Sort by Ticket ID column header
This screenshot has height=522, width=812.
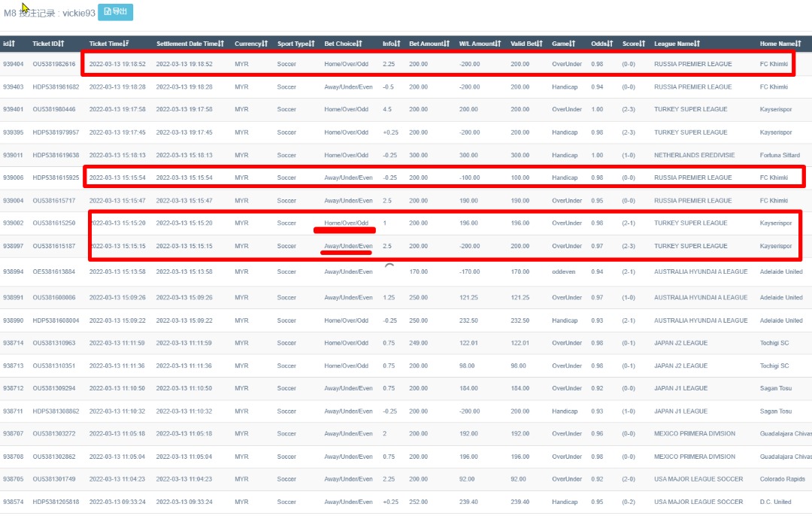tap(48, 44)
